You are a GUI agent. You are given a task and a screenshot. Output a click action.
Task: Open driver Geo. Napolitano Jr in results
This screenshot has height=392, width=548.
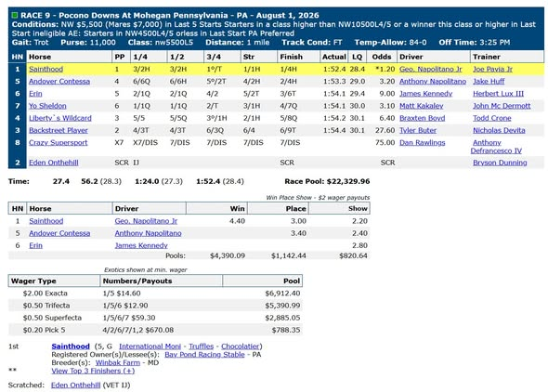tap(431, 69)
